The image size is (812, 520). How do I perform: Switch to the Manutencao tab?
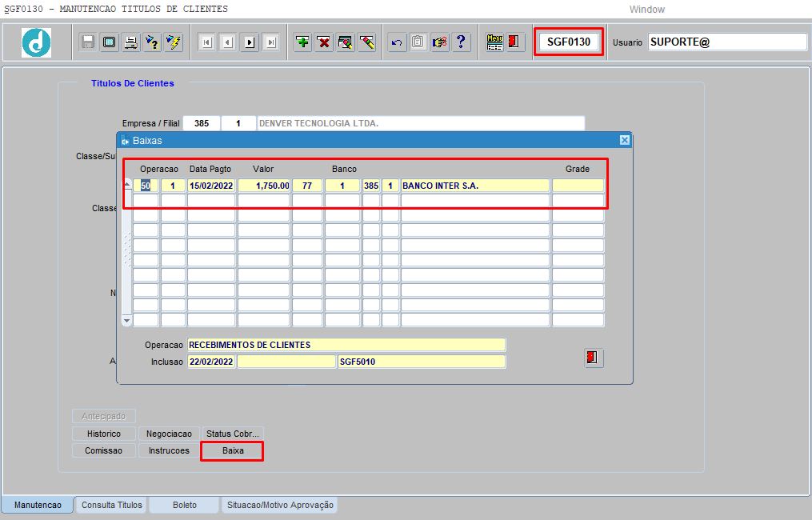[x=38, y=505]
